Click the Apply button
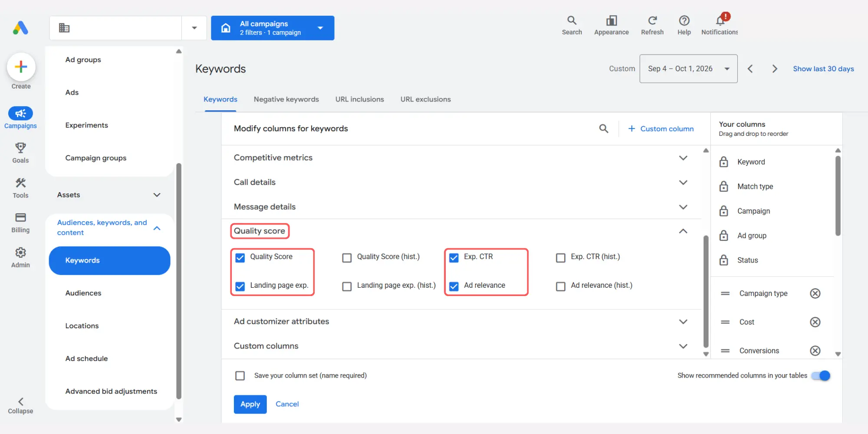Screen dimensions: 868x434 (250, 404)
